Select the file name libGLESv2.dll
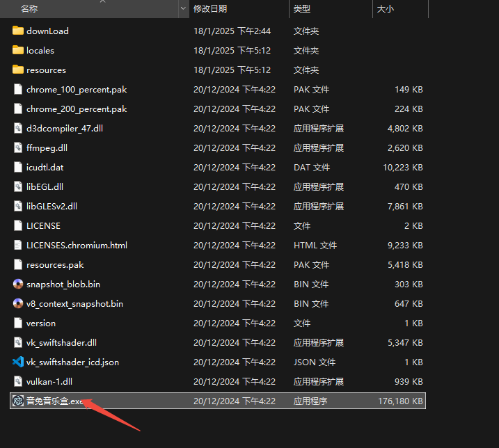Screen dimensions: 499x448 (x=52, y=206)
